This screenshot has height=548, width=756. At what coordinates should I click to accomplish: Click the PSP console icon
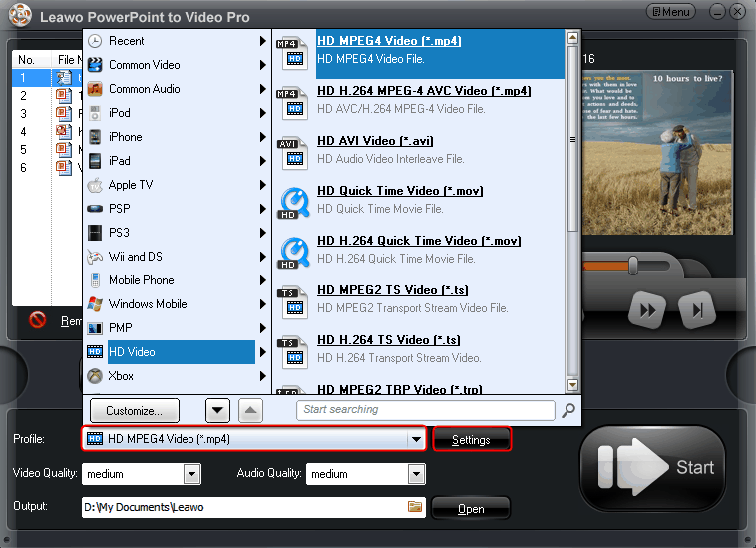click(95, 209)
